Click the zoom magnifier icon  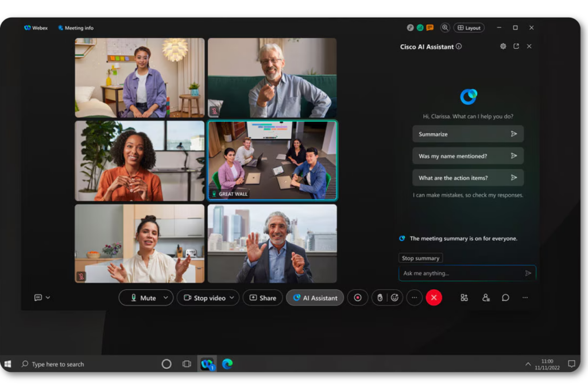[x=445, y=28]
